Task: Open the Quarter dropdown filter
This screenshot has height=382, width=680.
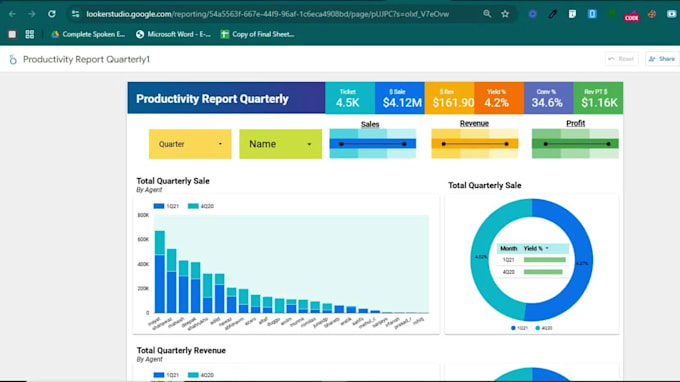Action: click(190, 144)
